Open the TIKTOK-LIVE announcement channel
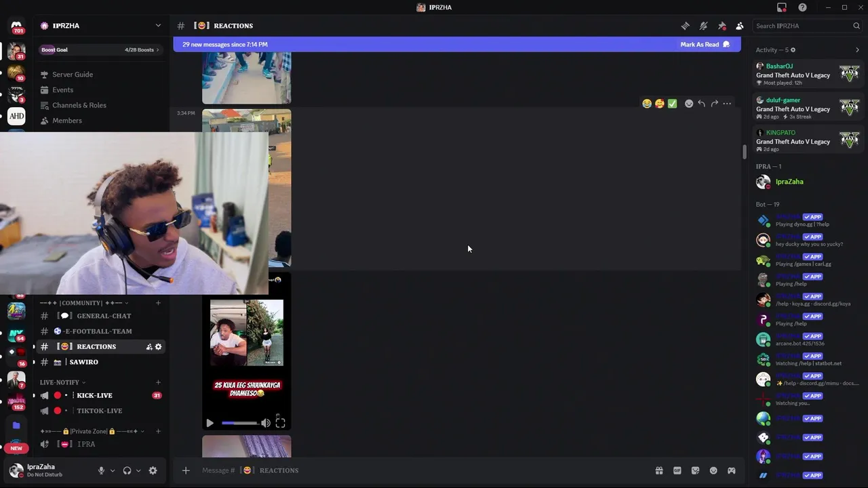The height and width of the screenshot is (488, 868). tap(100, 411)
